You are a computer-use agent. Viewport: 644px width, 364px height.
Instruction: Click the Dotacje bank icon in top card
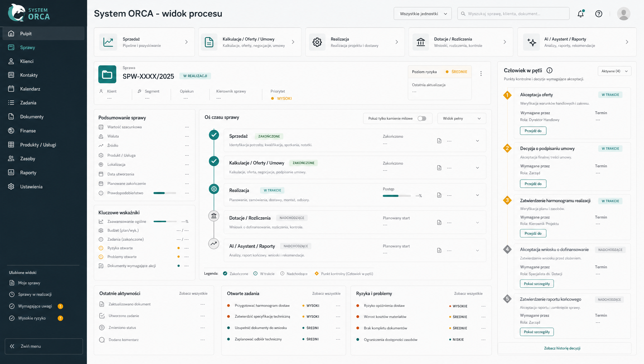coord(421,42)
